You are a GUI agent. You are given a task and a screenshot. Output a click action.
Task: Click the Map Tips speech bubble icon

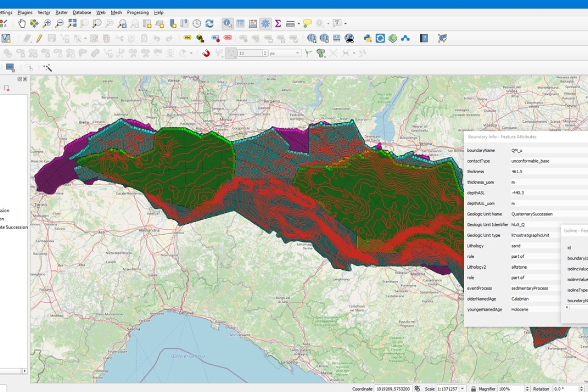(307, 24)
